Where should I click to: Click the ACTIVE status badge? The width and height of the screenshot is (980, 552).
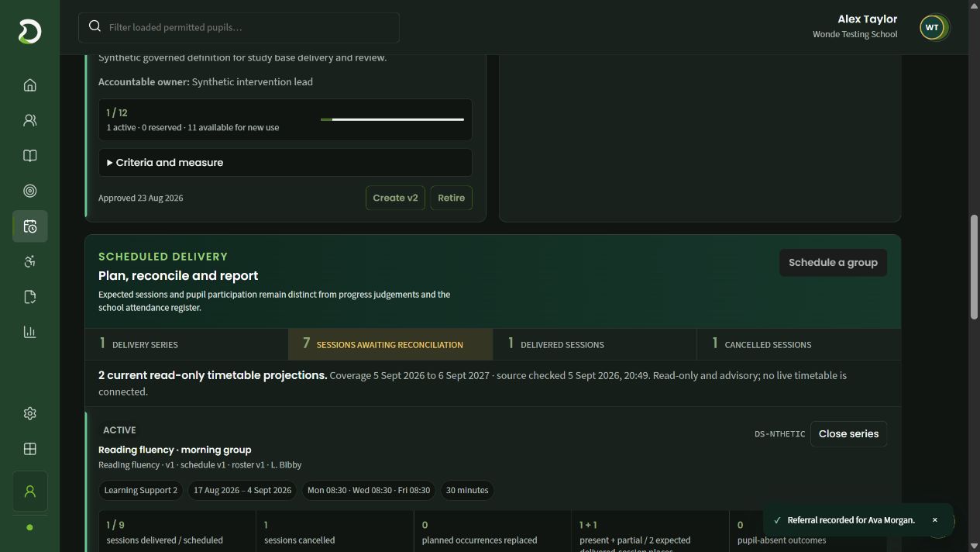click(x=119, y=430)
